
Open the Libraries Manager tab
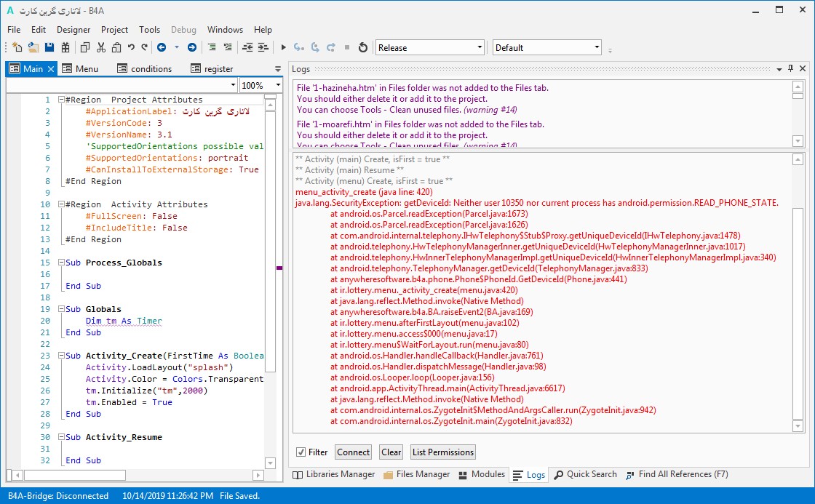(333, 474)
